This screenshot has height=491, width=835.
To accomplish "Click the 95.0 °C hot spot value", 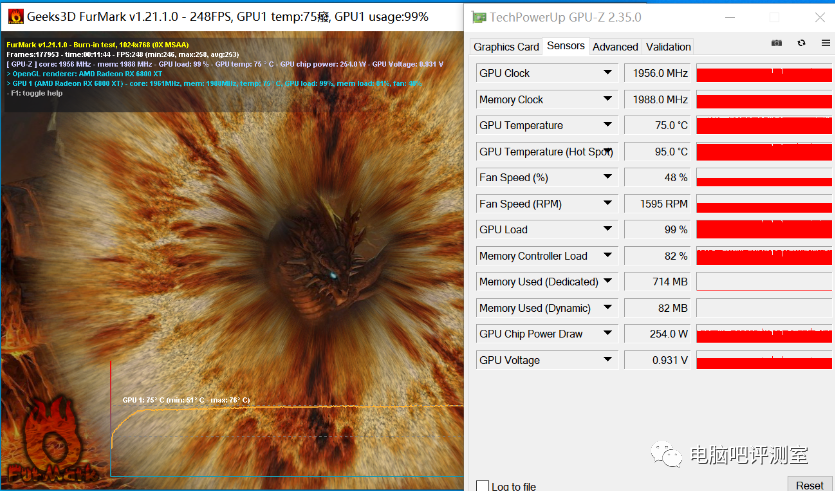I will click(x=658, y=152).
